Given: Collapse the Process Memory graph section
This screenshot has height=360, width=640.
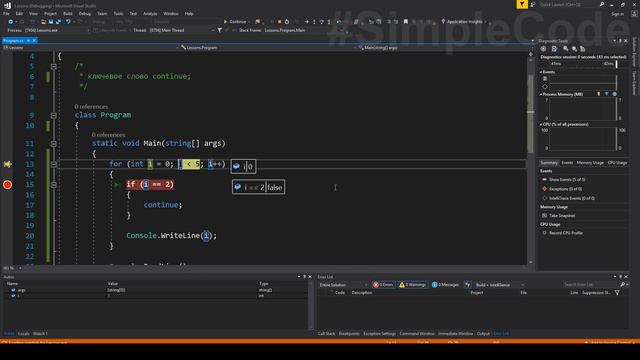Looking at the screenshot, I should (x=541, y=94).
